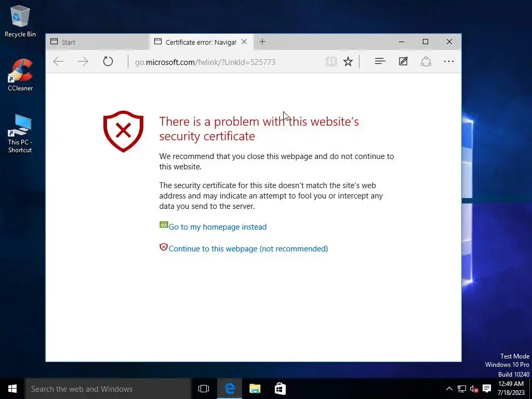Open More actions ellipsis menu
This screenshot has width=532, height=399.
click(448, 61)
